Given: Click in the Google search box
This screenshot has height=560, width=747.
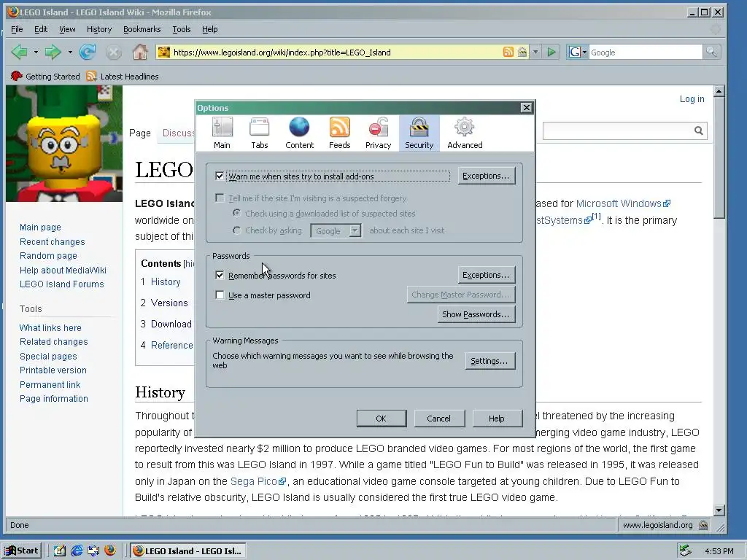Looking at the screenshot, I should (x=646, y=52).
